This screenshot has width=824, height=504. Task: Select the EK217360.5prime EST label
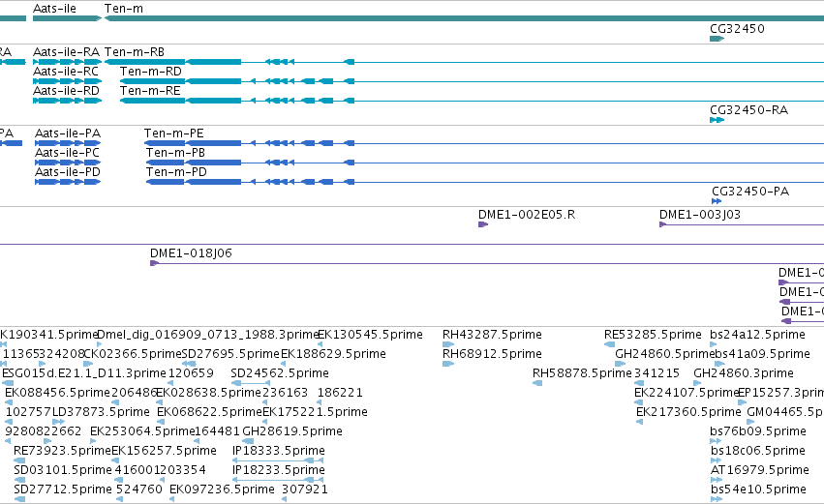(688, 412)
